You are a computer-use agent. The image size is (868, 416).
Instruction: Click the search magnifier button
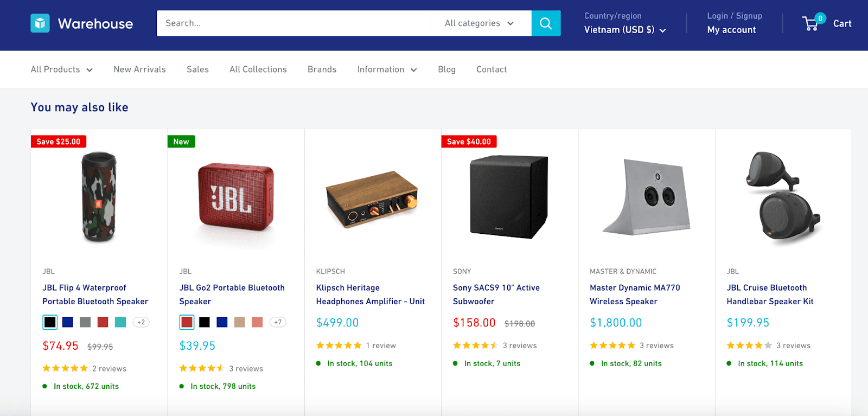click(x=546, y=23)
